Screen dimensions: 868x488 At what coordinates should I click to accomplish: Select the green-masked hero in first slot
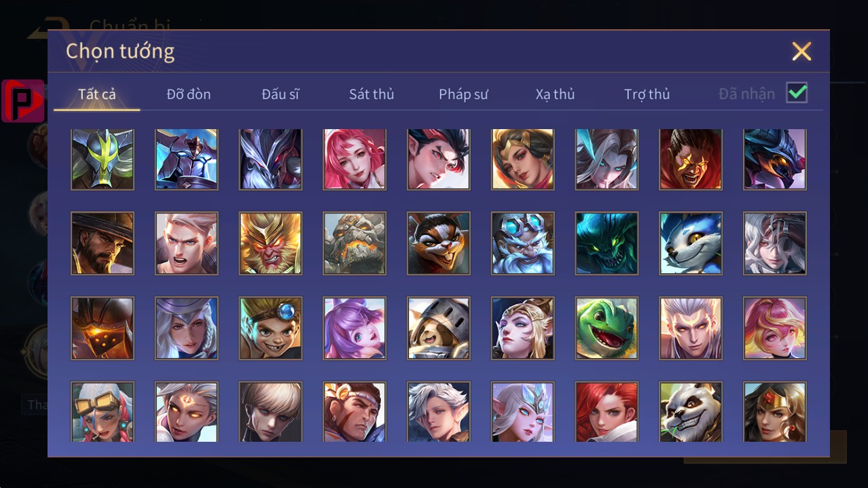103,160
